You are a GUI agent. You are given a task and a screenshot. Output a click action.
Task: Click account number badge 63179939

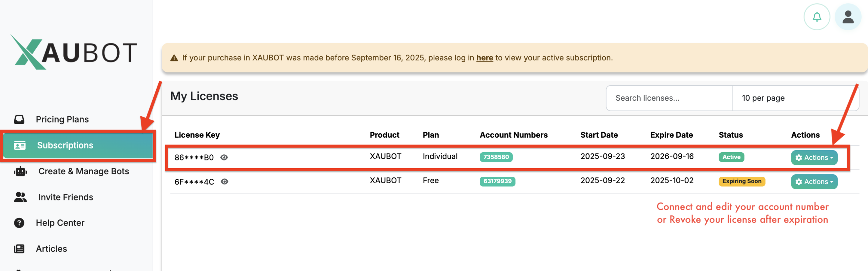point(497,181)
